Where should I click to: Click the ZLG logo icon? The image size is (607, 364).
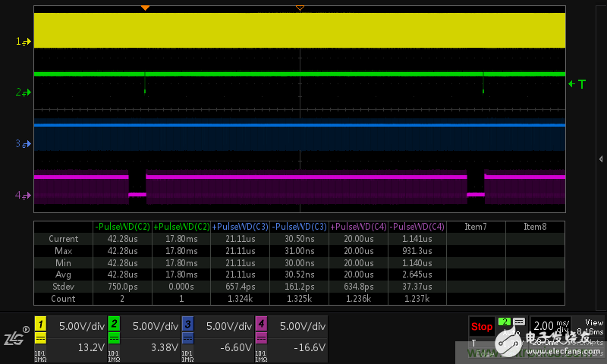(15, 337)
